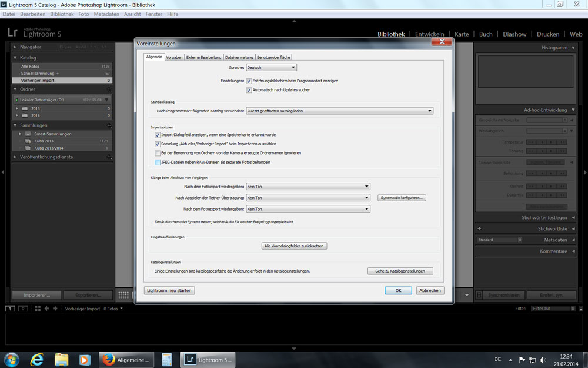Cancel with Abbrechen button
Viewport: 588px width, 368px height.
coord(430,291)
